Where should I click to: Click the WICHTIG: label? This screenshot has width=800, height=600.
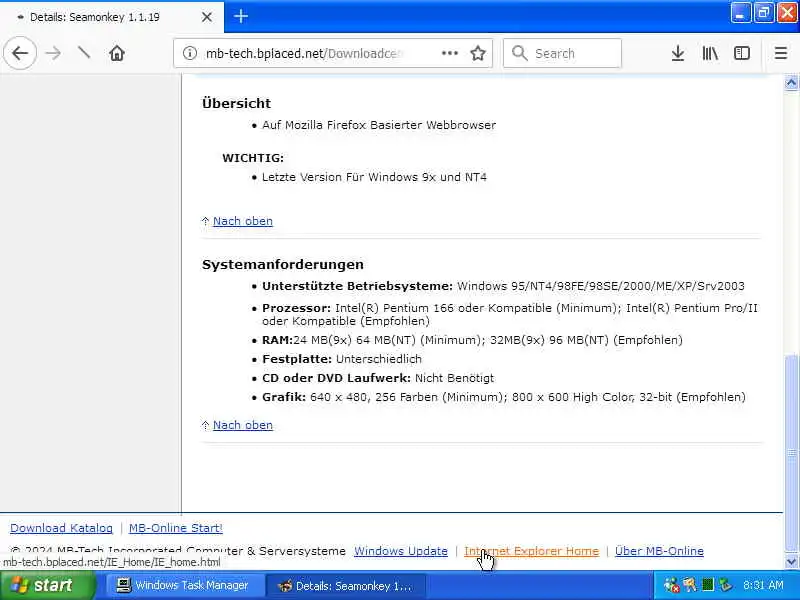tap(253, 158)
